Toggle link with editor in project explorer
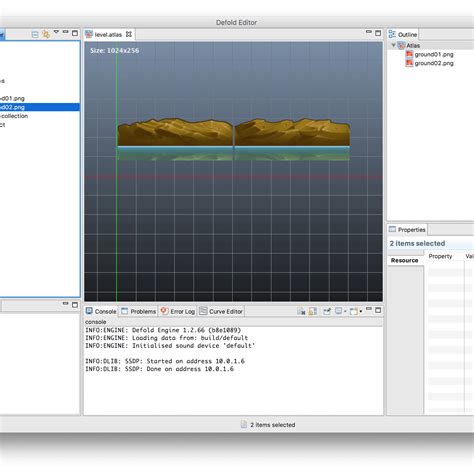474x474 pixels. coord(46,34)
